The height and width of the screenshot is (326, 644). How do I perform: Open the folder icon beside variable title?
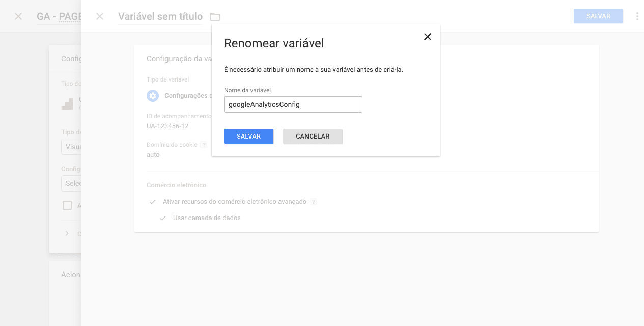point(214,16)
